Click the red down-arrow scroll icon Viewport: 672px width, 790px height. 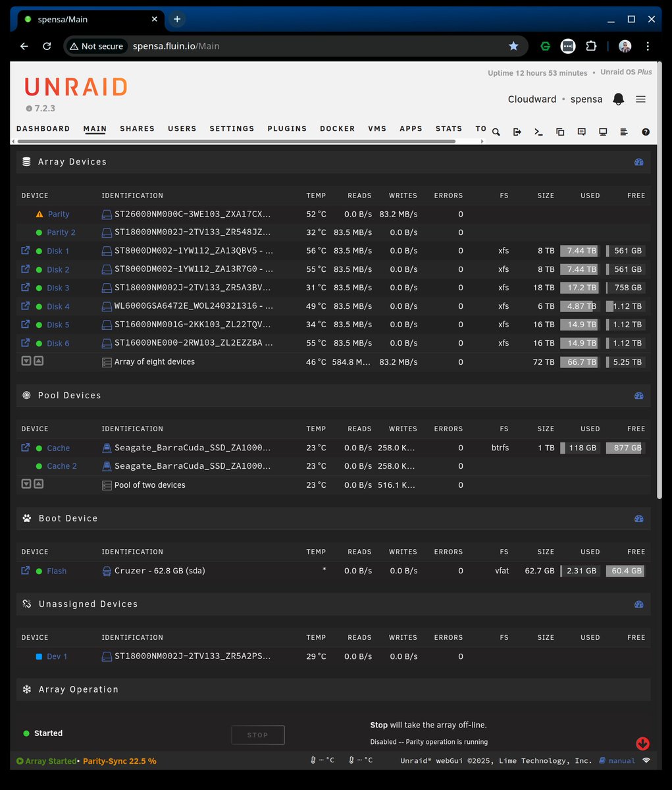643,743
